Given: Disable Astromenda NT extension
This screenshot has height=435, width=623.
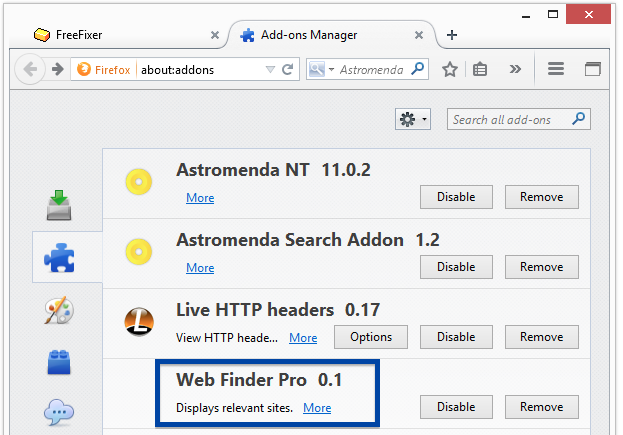Looking at the screenshot, I should pos(456,197).
